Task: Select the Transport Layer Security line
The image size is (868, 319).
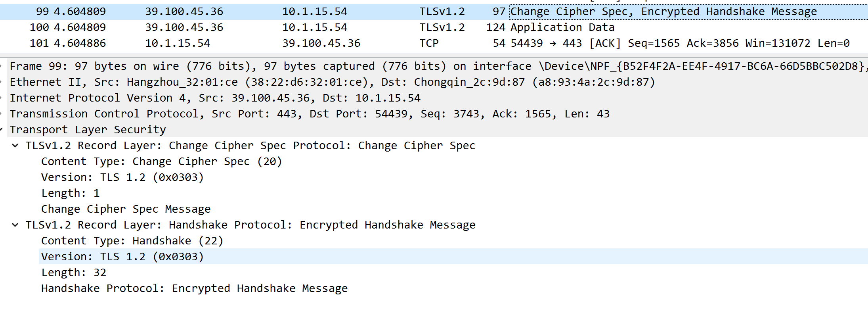Action: 88,130
